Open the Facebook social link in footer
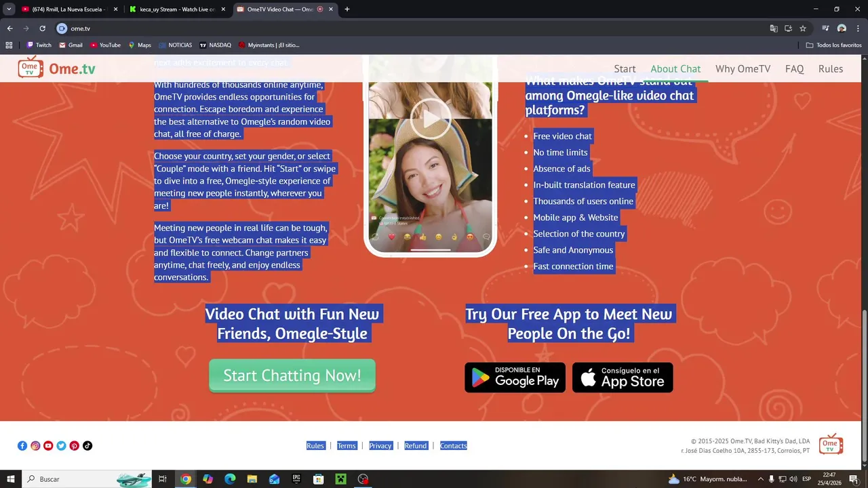Image resolution: width=868 pixels, height=488 pixels. 22,445
